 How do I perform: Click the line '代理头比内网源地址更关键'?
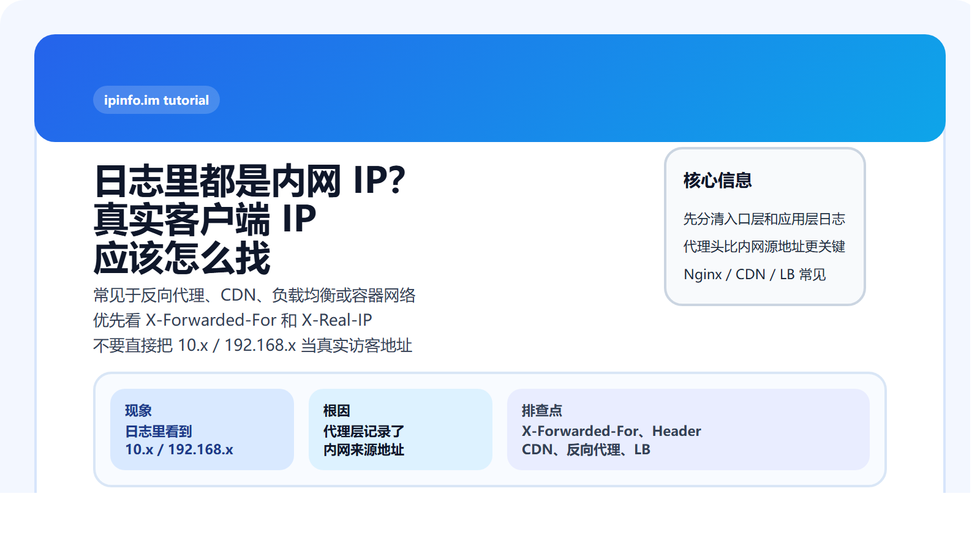click(x=764, y=246)
